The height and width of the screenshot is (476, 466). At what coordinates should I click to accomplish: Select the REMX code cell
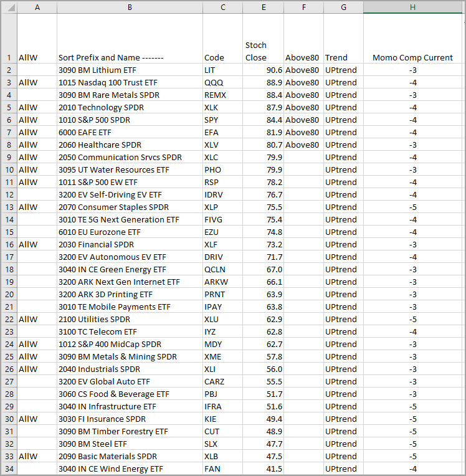[223, 95]
